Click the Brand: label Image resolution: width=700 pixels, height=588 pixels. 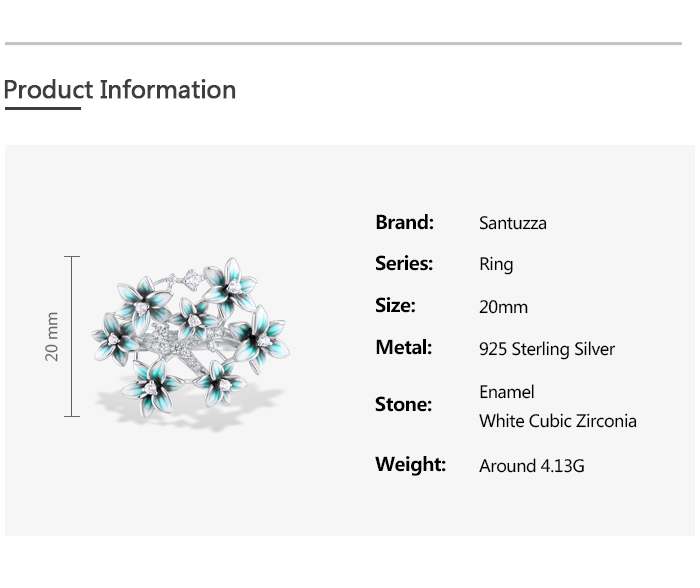click(x=404, y=222)
